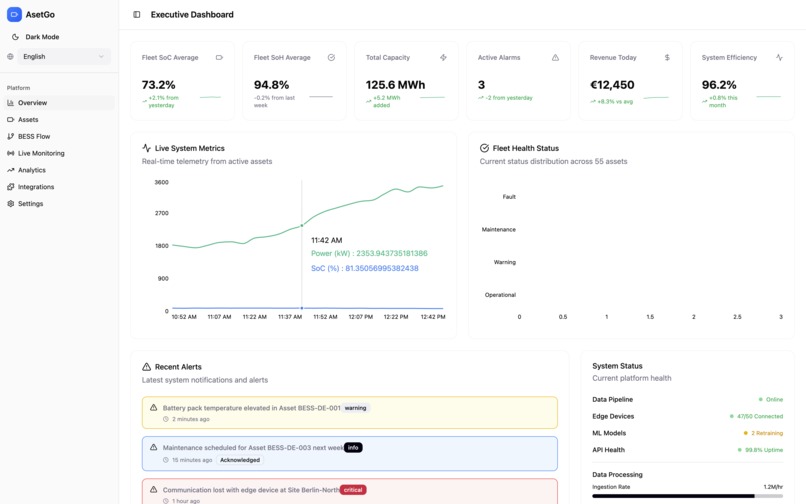Click the Ingestion Rate progress bar
Viewport: 806px width, 504px height.
point(687,496)
